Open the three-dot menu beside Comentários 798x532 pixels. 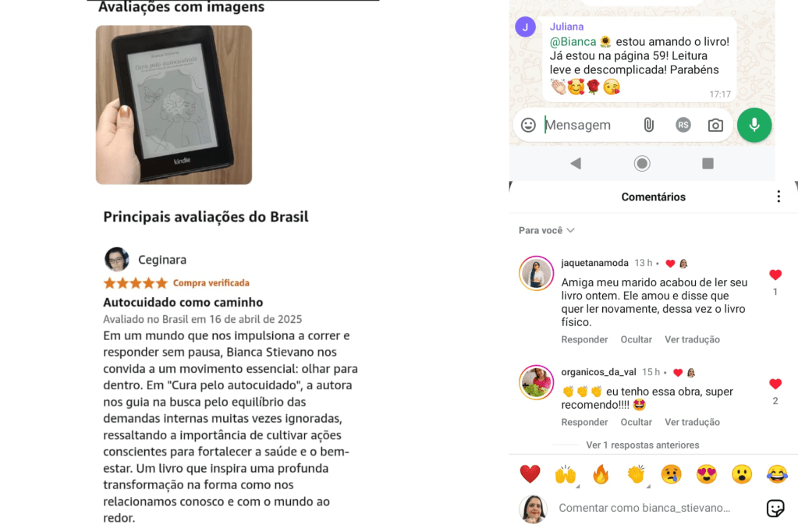[x=778, y=197]
